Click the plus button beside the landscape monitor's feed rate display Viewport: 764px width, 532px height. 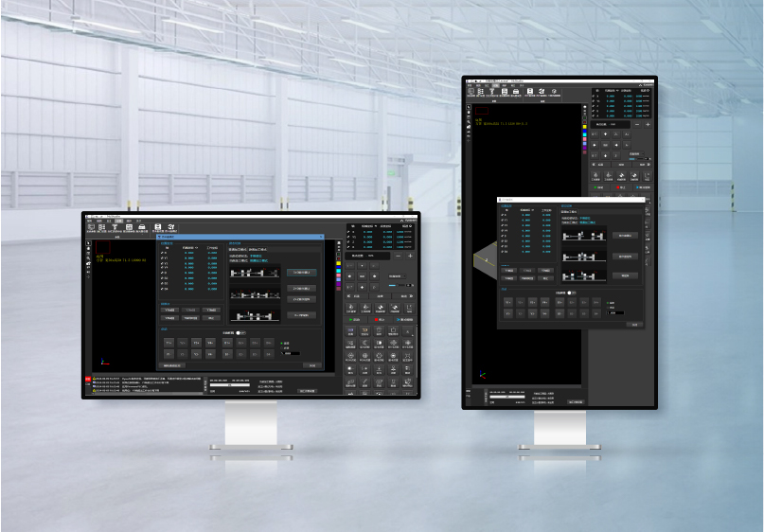pos(410,256)
